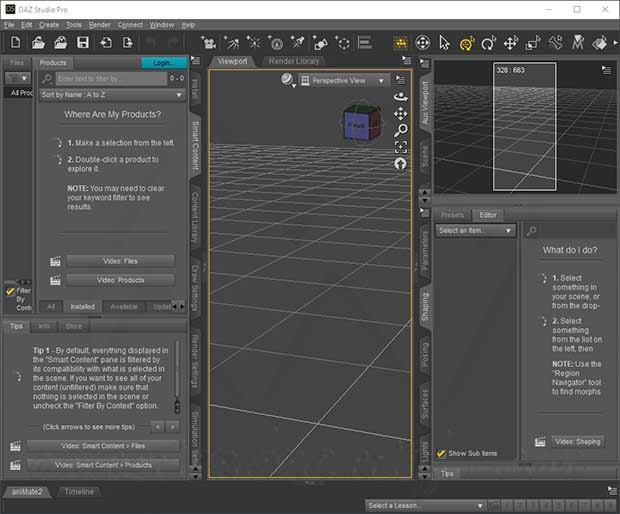Screen dimensions: 620x514
Task: Click the Export toolbar icon
Action: [x=127, y=42]
